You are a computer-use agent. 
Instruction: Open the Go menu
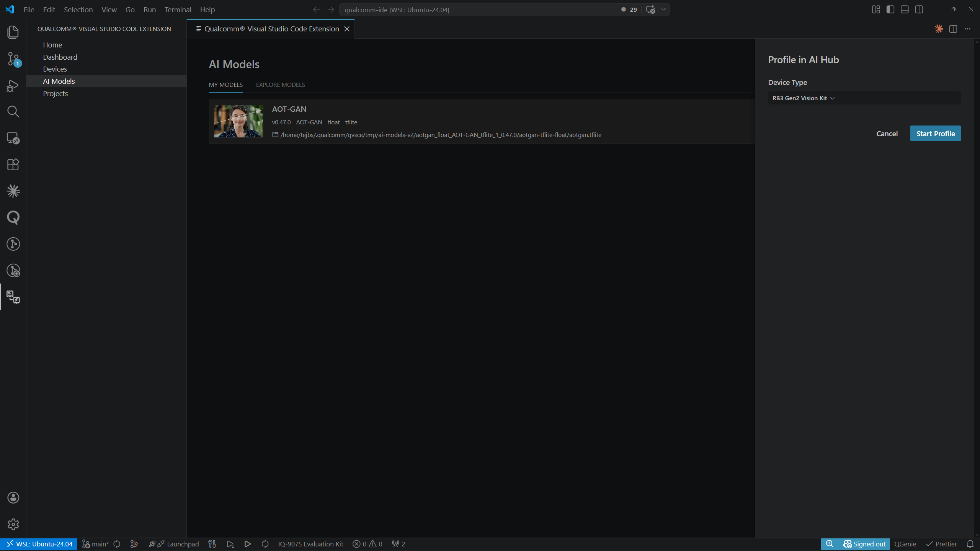click(x=130, y=10)
